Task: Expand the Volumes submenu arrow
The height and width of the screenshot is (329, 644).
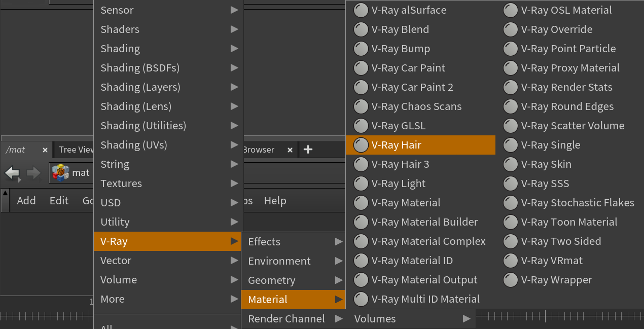Action: [467, 319]
